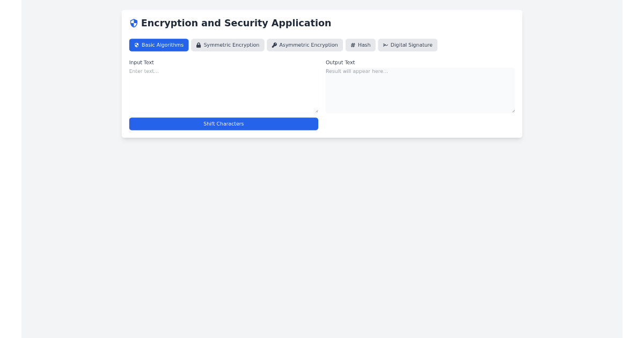Click the Output Text result area
The height and width of the screenshot is (338, 644).
click(x=420, y=90)
